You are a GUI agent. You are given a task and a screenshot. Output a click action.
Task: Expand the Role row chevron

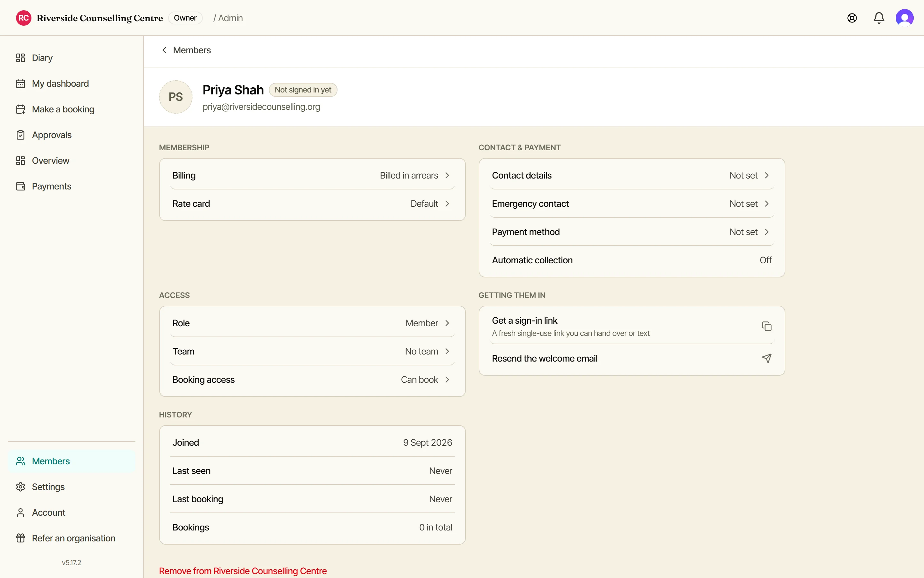click(447, 323)
